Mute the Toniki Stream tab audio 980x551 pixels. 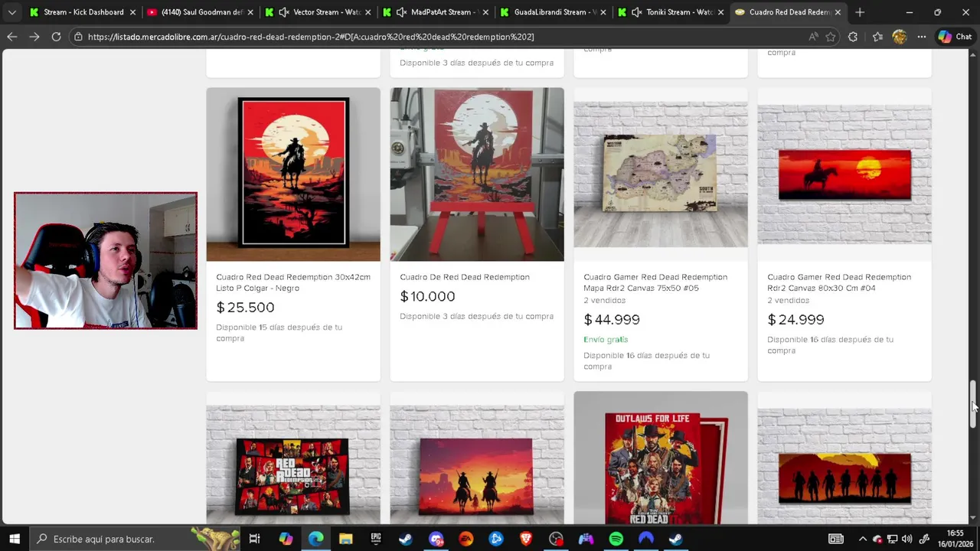(x=636, y=12)
